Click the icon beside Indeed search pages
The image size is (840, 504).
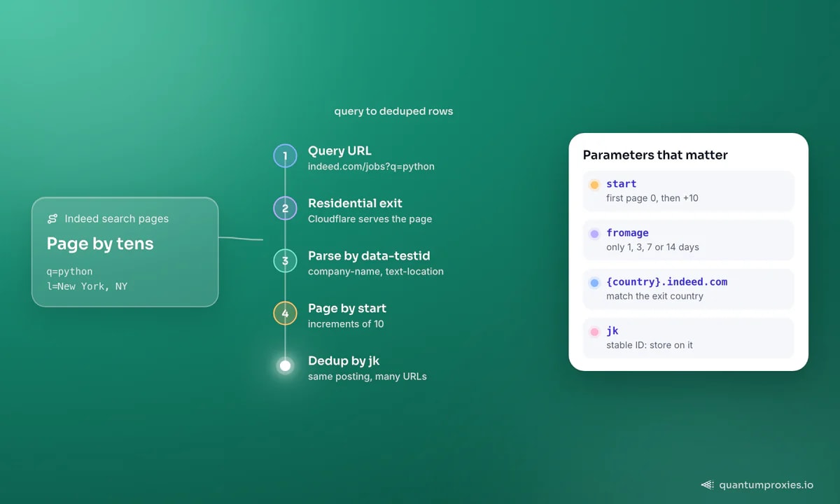[x=52, y=219]
